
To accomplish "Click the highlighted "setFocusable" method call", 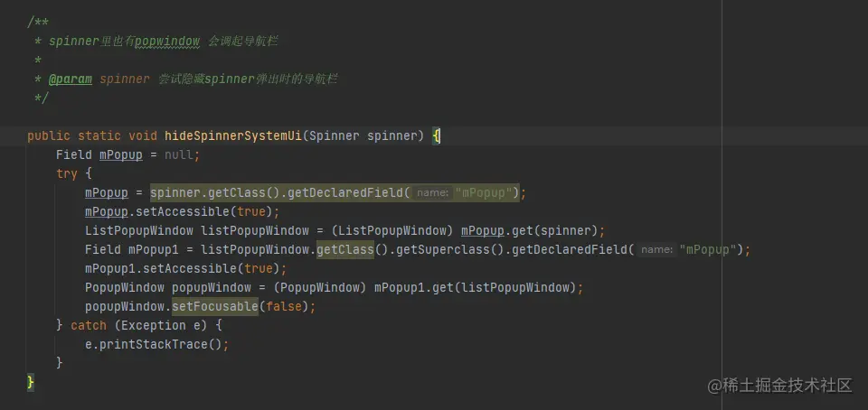I will 215,306.
